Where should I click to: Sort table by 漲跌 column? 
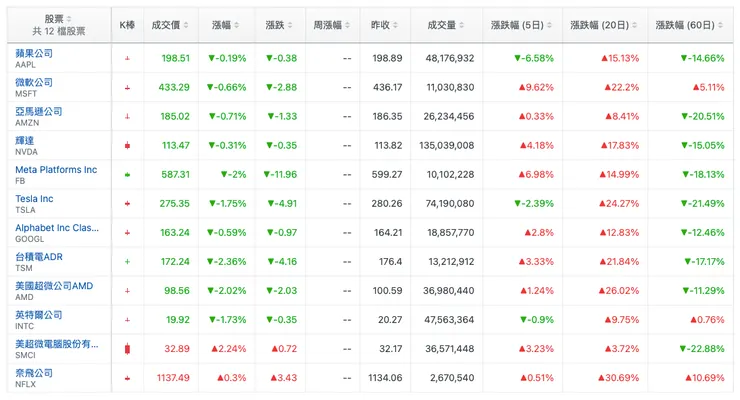[279, 25]
